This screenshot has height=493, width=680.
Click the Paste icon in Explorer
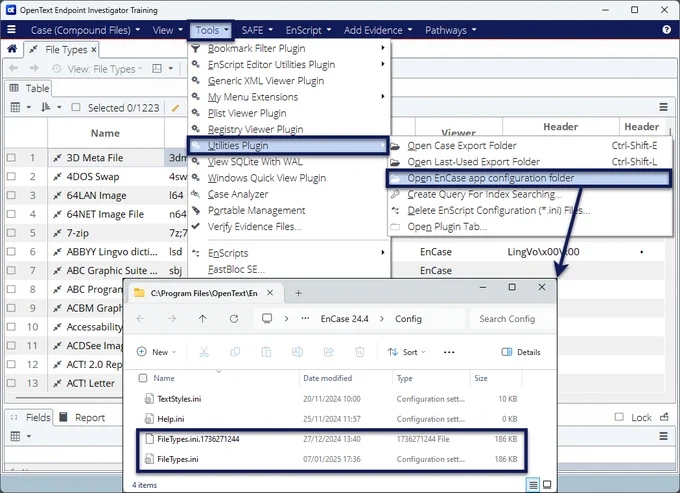click(x=266, y=352)
